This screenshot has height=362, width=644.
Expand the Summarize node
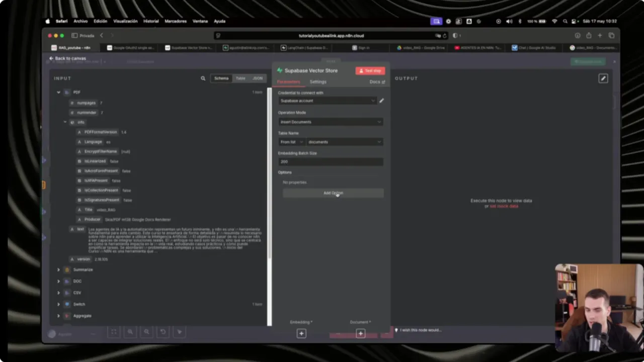point(58,269)
